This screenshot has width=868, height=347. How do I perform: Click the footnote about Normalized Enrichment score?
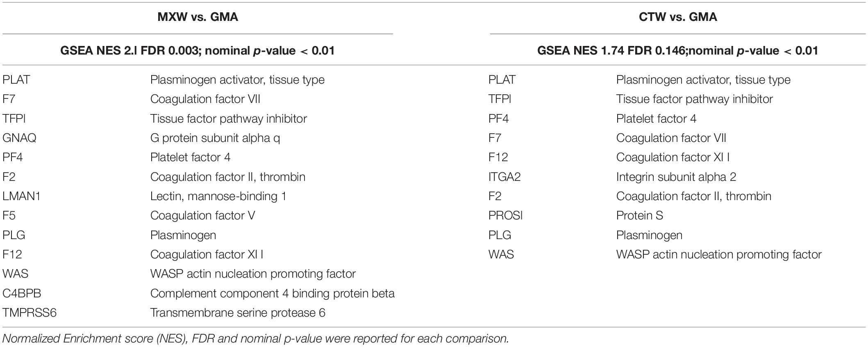tap(255, 338)
